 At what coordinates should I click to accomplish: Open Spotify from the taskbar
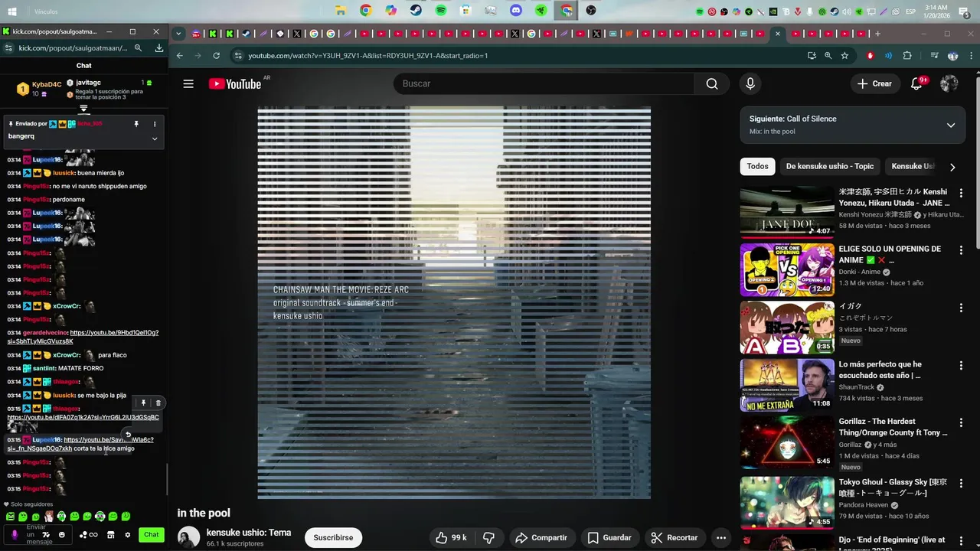point(441,11)
